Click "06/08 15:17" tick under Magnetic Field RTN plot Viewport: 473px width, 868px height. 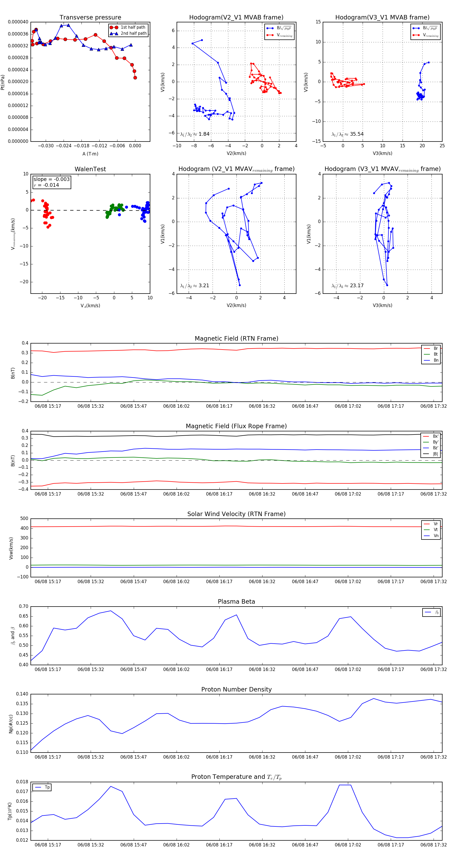(48, 406)
